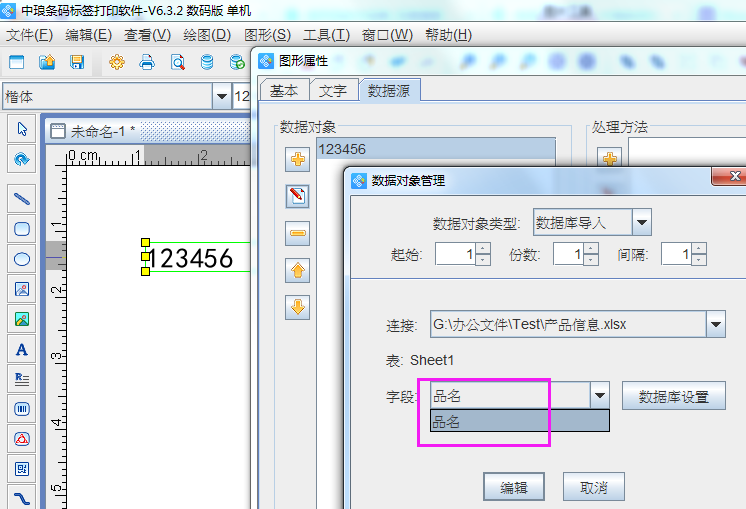Move data object down with arrow icon
The image size is (746, 509).
click(297, 307)
